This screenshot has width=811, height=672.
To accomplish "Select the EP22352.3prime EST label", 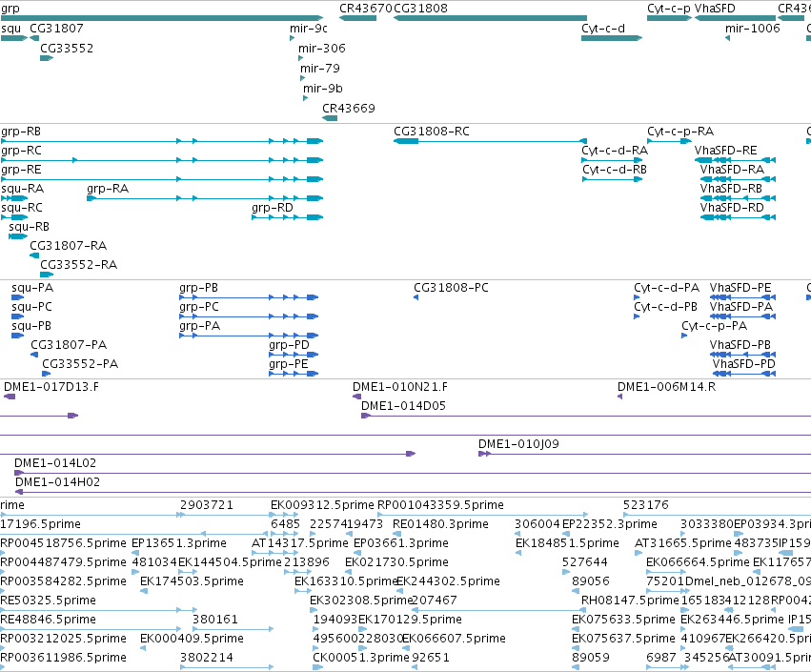I will (x=609, y=524).
